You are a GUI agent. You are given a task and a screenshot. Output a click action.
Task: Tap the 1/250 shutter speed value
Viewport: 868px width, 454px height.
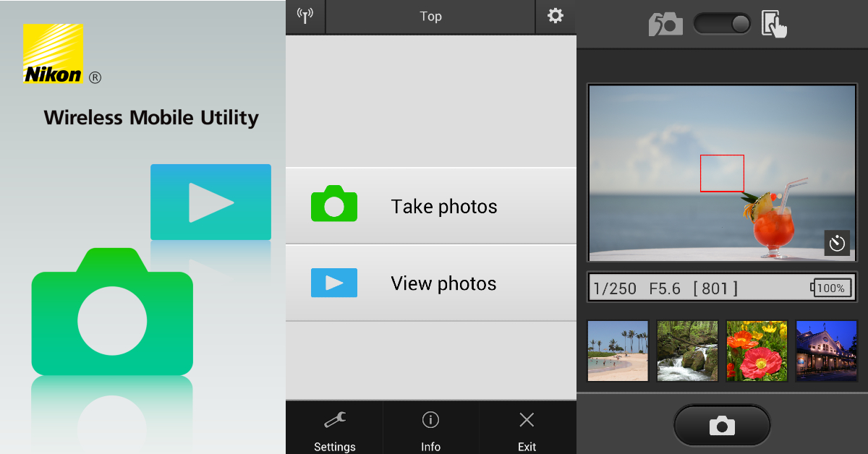615,288
